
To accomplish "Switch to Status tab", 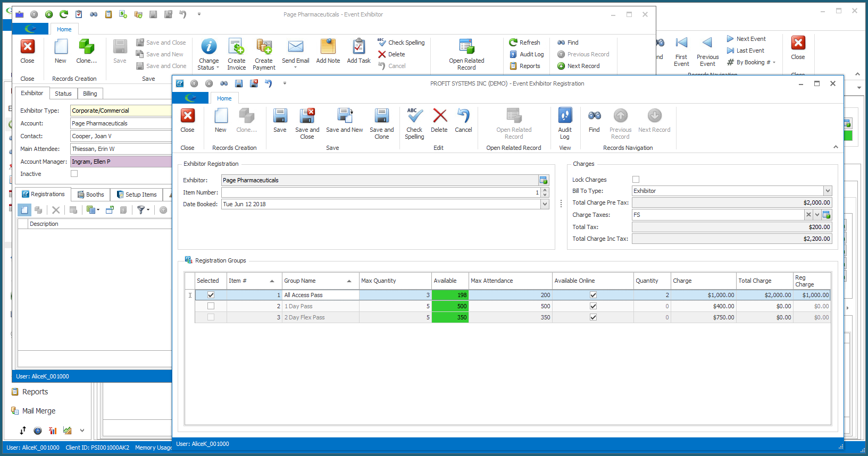I will tap(63, 94).
